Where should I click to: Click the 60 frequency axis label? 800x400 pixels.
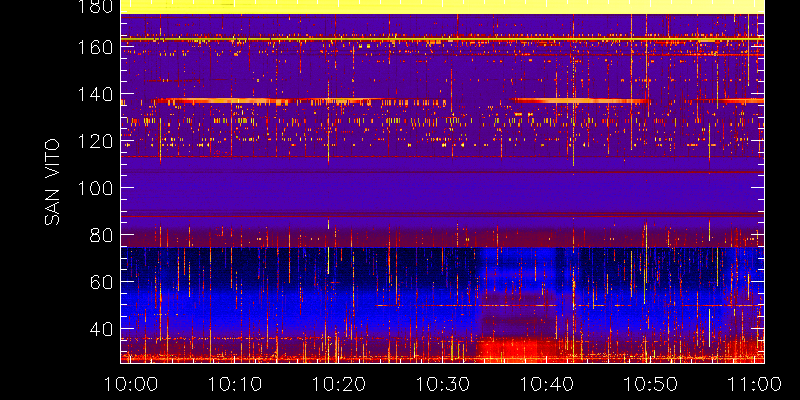(102, 282)
